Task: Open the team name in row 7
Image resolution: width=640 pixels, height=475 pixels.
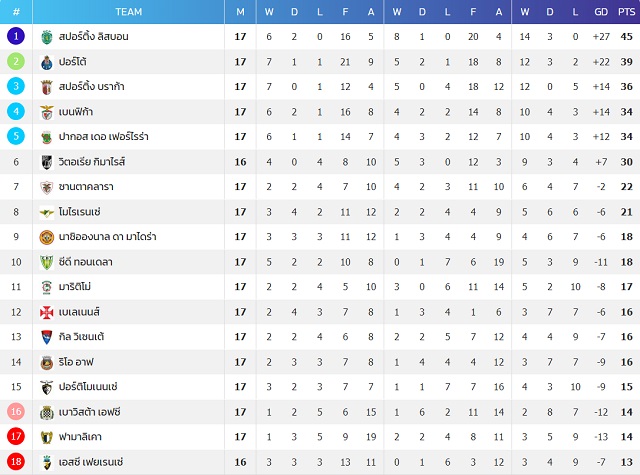Action: (86, 186)
